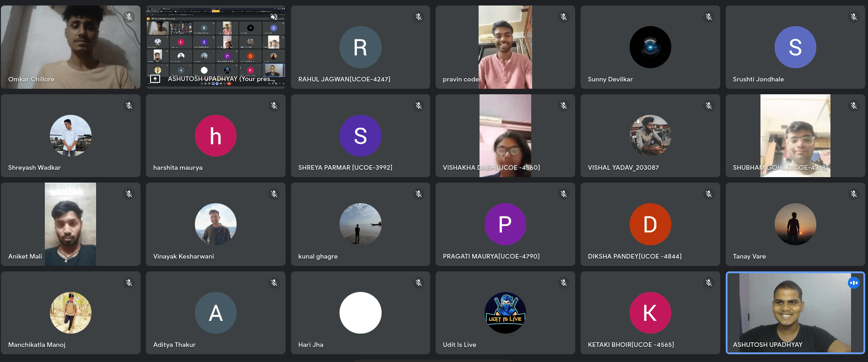Click muted mic icon on Sunny Devlikar tile
Image resolution: width=868 pixels, height=362 pixels.
click(709, 17)
